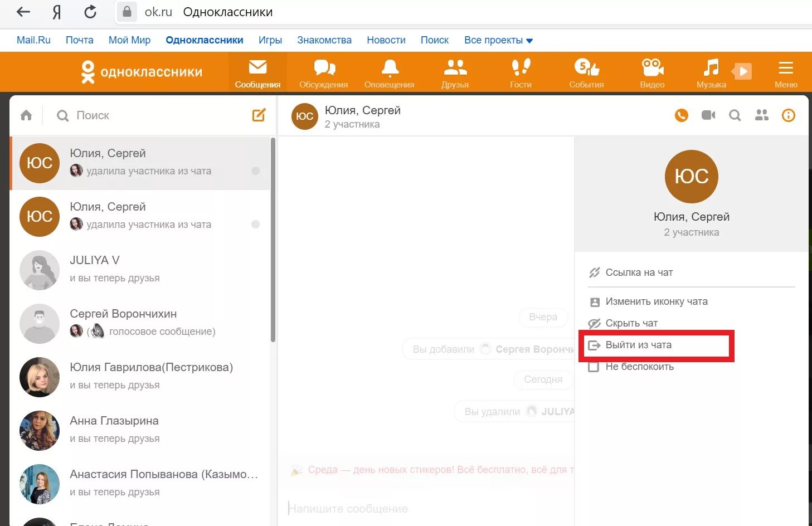Toggle chat info panel icon

[x=789, y=115]
